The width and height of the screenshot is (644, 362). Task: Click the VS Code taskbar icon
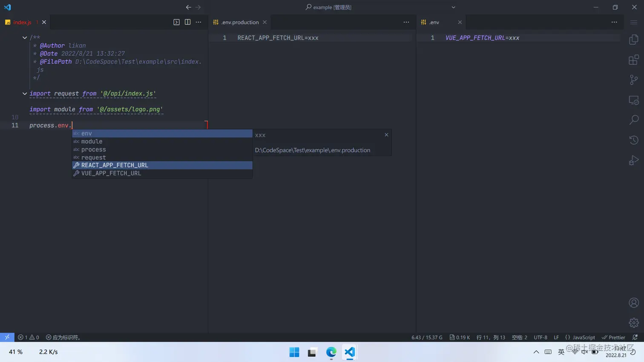click(x=350, y=352)
